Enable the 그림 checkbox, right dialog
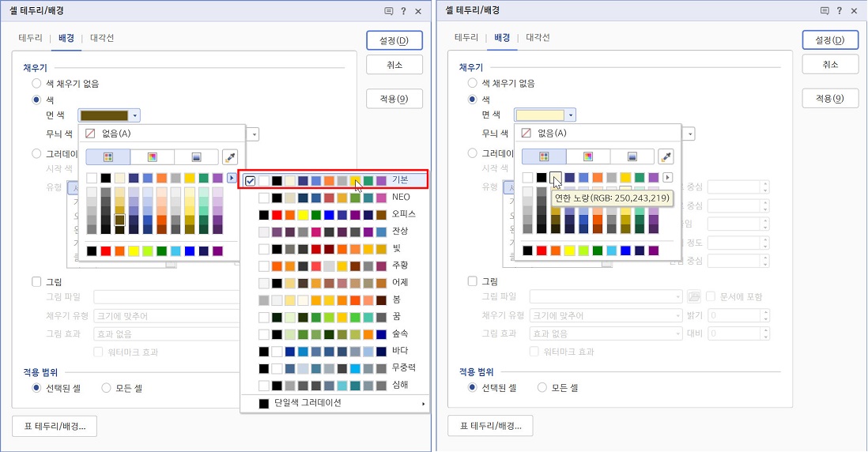The height and width of the screenshot is (452, 868). coord(472,281)
